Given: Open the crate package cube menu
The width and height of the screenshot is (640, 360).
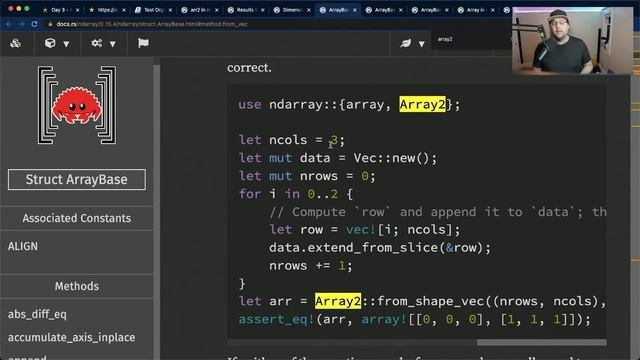Looking at the screenshot, I should coord(50,43).
